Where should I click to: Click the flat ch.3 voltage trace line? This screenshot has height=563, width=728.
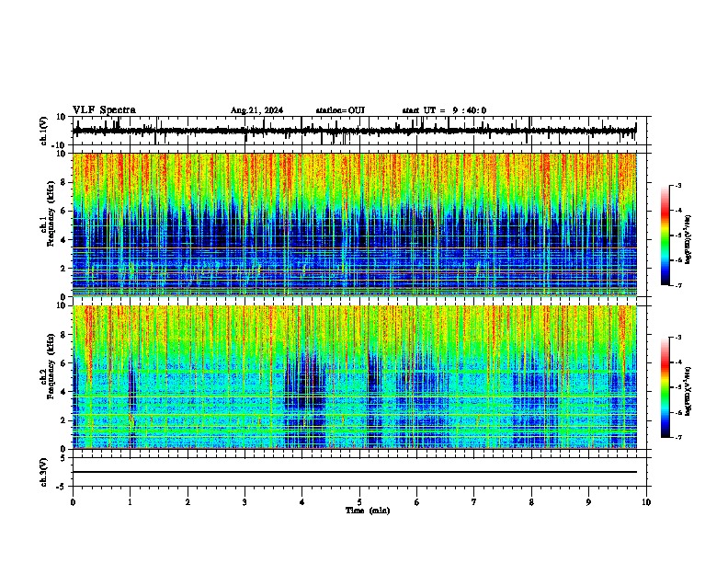point(355,472)
